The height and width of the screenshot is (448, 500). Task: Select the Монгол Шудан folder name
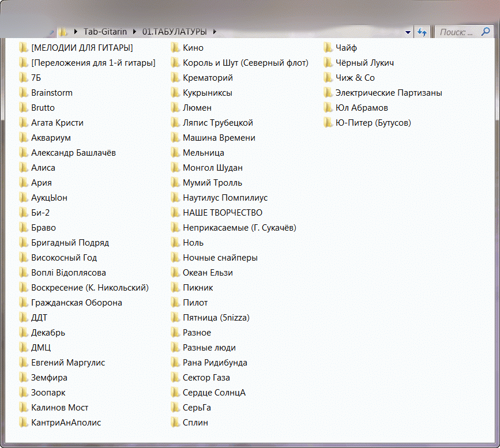click(213, 168)
